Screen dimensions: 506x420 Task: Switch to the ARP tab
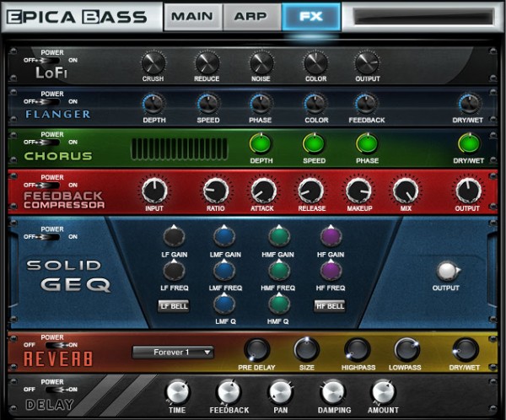coord(251,17)
